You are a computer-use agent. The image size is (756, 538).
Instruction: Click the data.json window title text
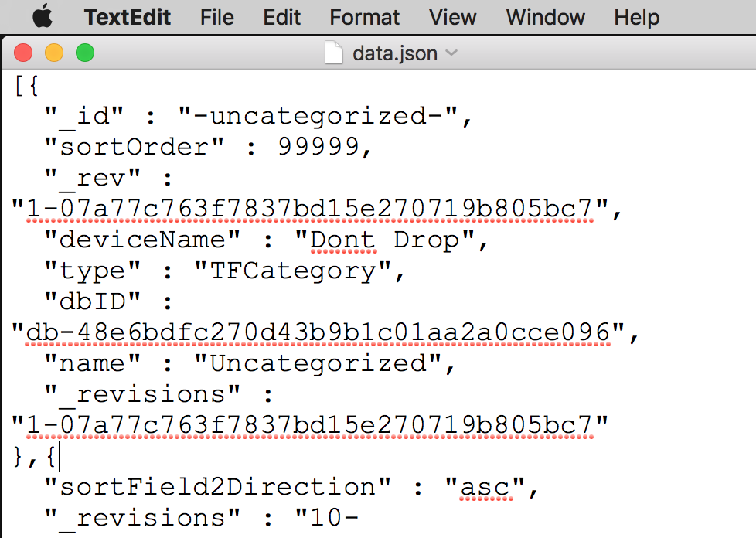[395, 53]
